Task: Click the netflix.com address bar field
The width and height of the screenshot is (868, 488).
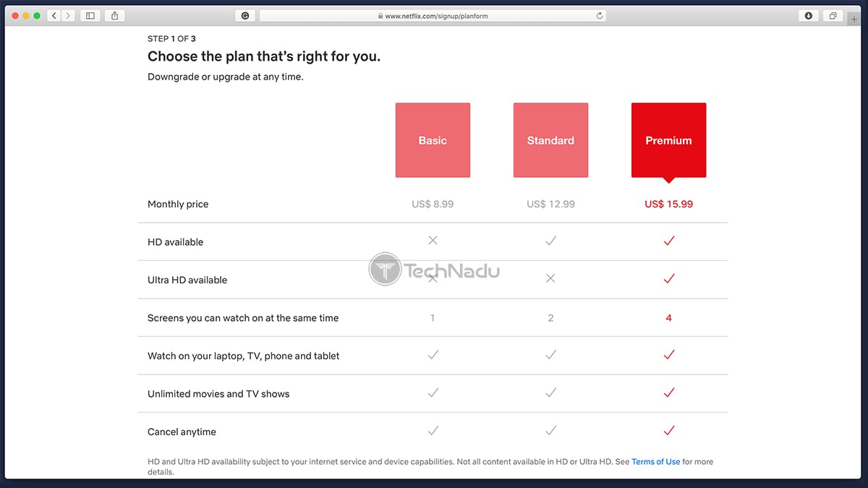Action: tap(433, 16)
